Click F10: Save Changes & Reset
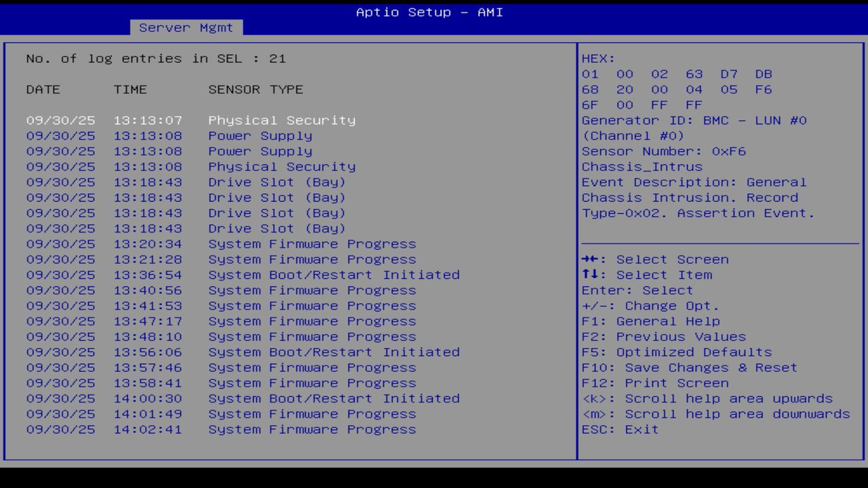 (x=688, y=367)
